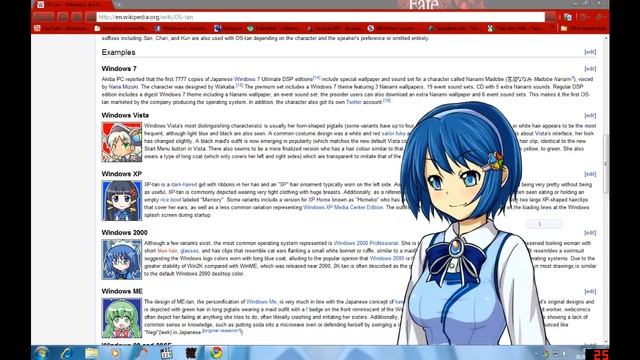Follow the Windows Me link
Screen dimensions: 640x360
point(261,302)
